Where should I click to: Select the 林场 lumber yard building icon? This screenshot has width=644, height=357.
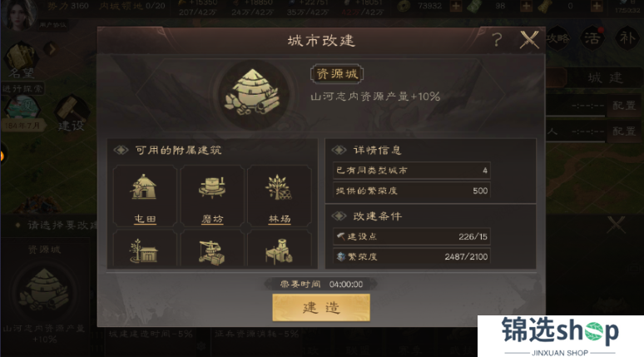280,196
